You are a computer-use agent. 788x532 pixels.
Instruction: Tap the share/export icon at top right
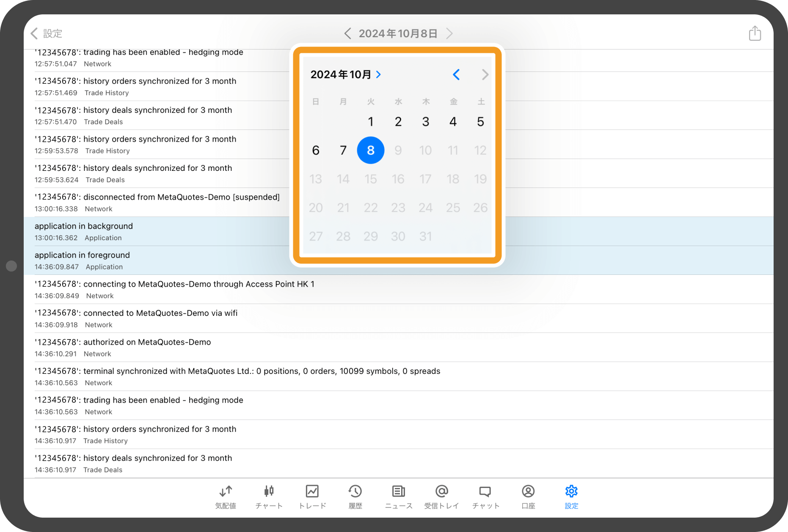click(755, 33)
